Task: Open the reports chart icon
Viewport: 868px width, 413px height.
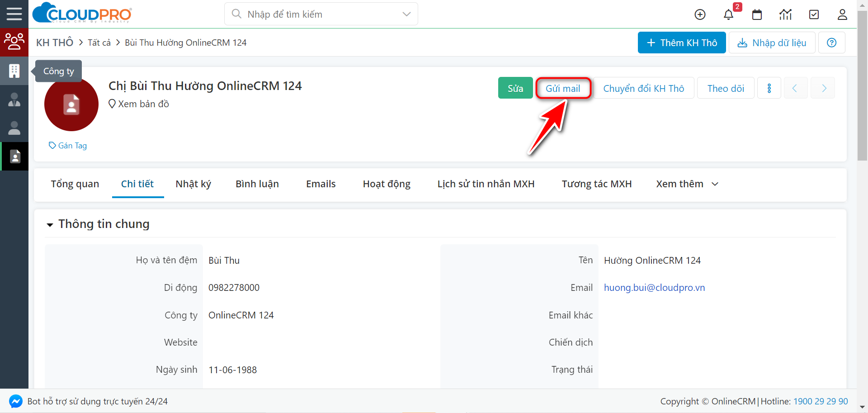Action: pos(785,14)
